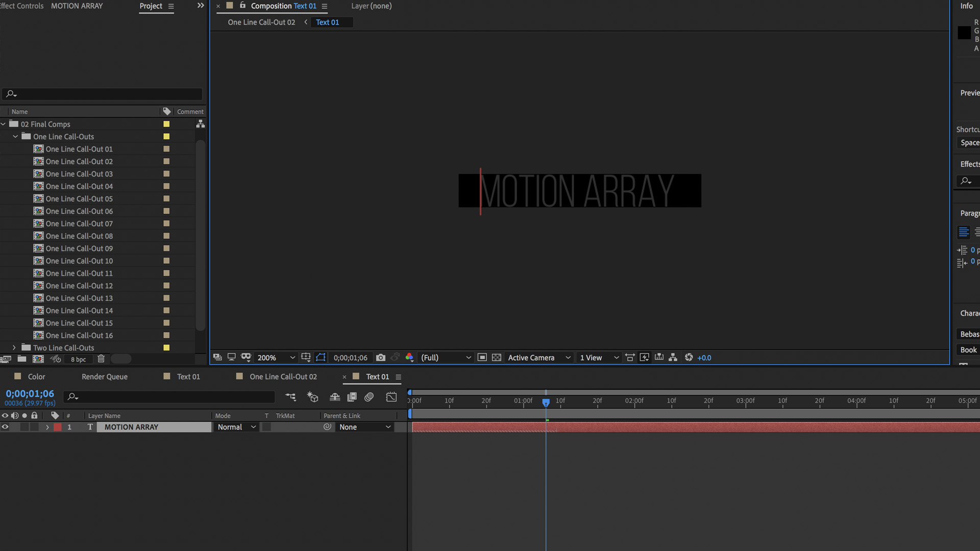
Task: Open the composition mini-flowchart
Action: point(290,397)
